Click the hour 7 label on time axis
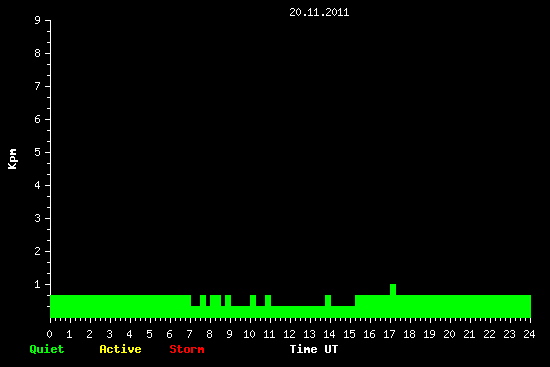The image size is (550, 367). 189,334
